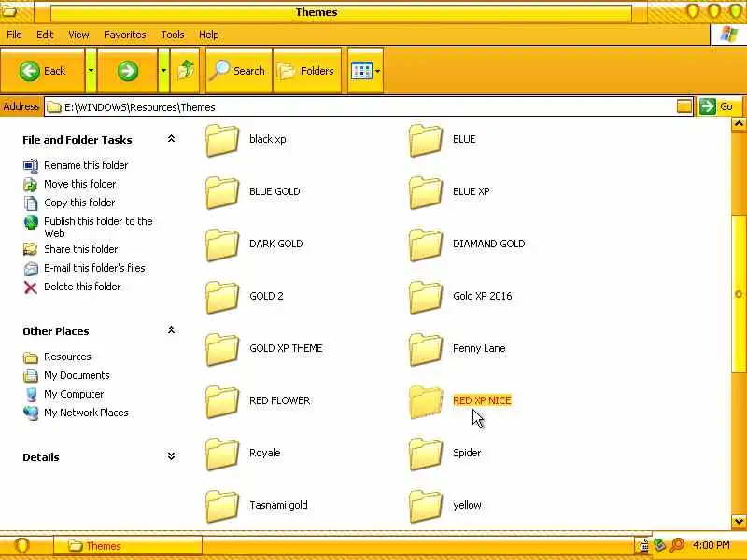Click the 4:00 PM clock in tray
This screenshot has width=747, height=560.
pyautogui.click(x=712, y=545)
